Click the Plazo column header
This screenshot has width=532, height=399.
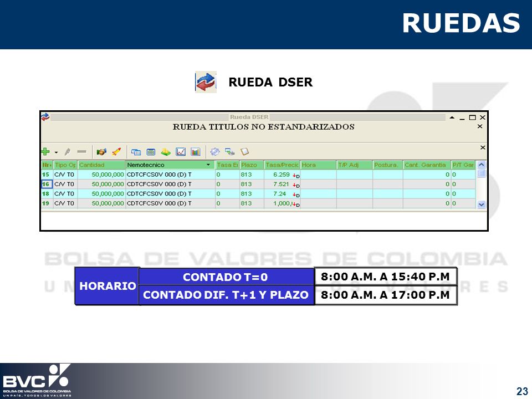252,165
